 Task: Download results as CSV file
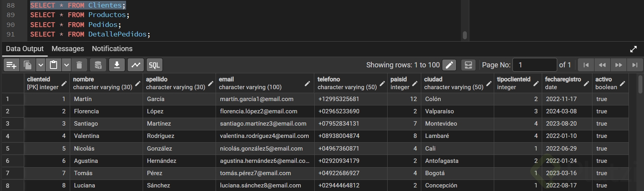(x=117, y=65)
